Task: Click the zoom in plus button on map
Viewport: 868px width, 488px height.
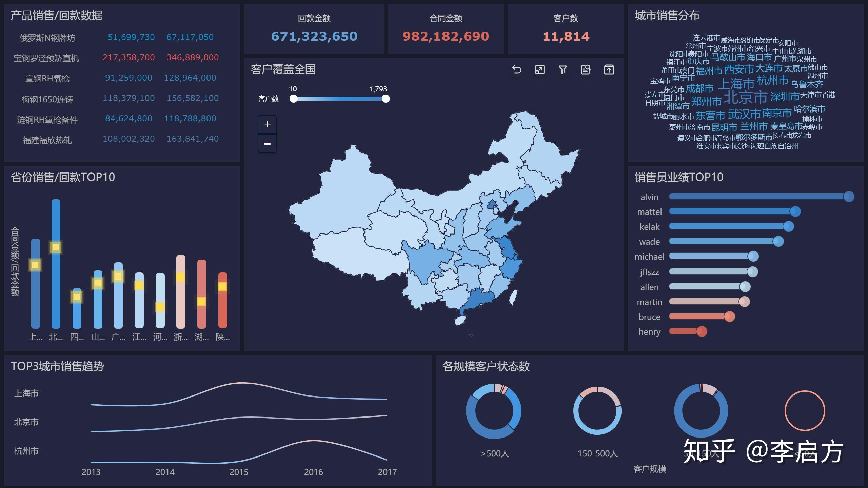Action: click(267, 124)
